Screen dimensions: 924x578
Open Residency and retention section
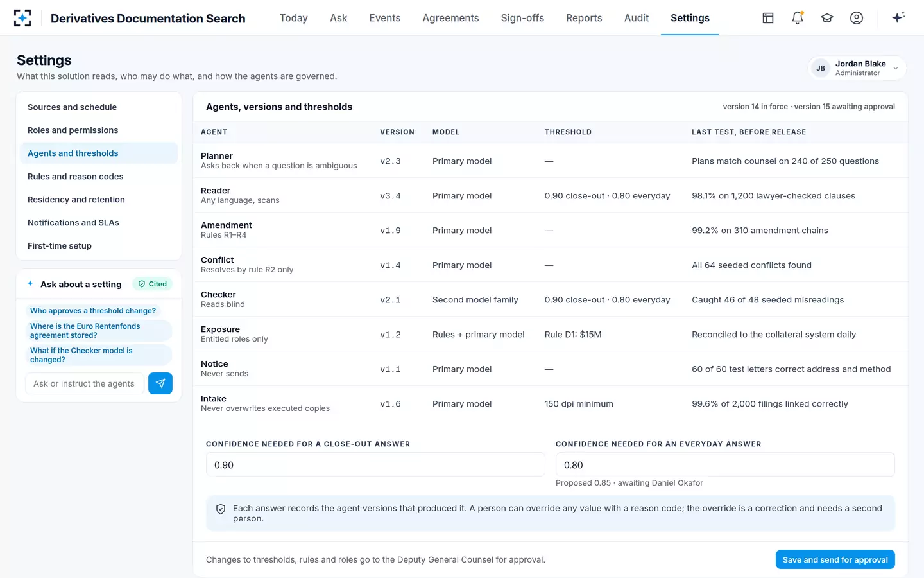pyautogui.click(x=99, y=200)
